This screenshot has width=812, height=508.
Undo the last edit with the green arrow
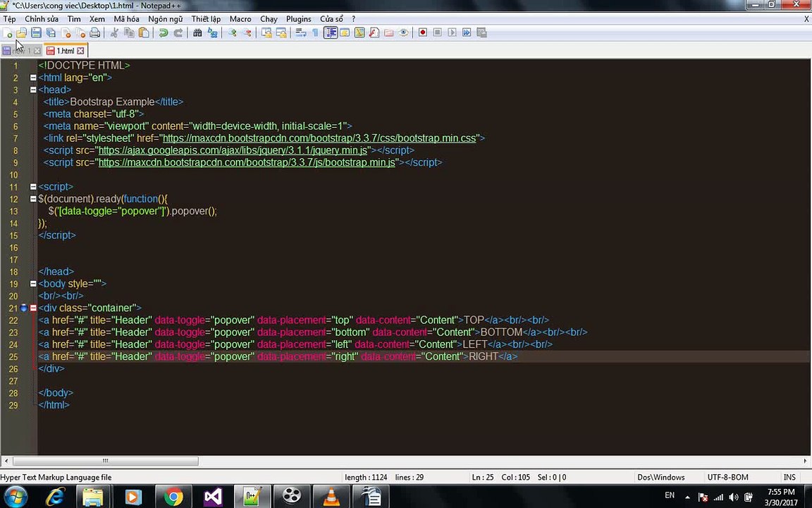[x=163, y=32]
